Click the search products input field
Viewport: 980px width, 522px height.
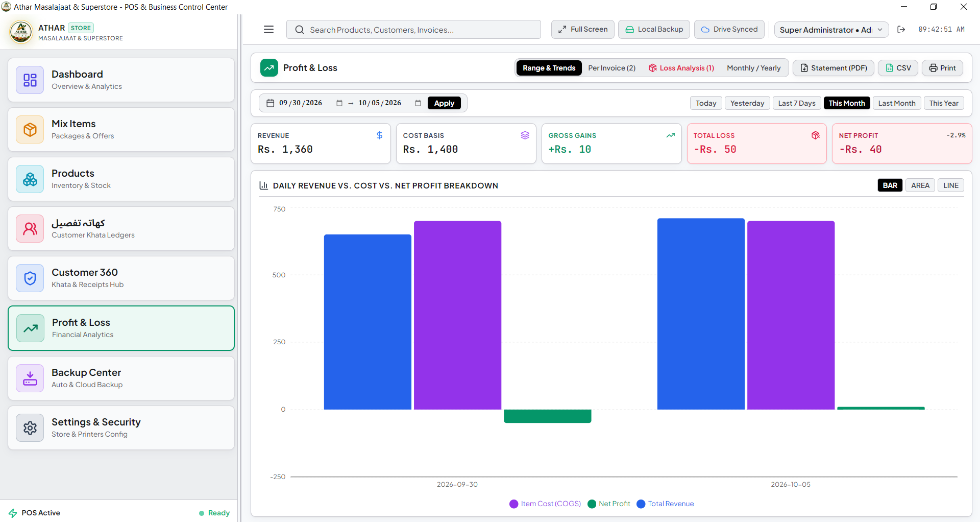coord(413,30)
